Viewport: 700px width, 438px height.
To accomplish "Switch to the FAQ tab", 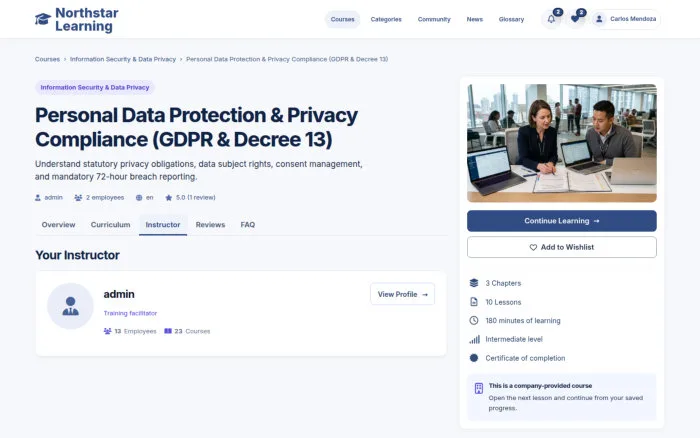I will [248, 225].
